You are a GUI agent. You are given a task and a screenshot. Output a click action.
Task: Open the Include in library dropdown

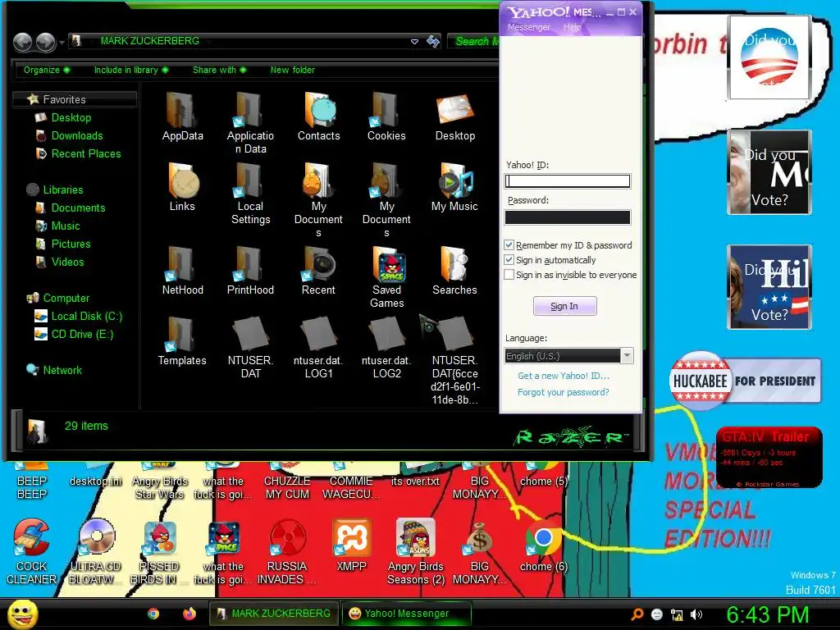(131, 70)
